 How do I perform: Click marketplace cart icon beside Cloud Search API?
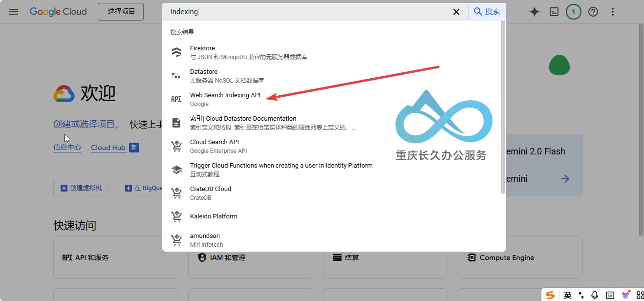point(176,146)
